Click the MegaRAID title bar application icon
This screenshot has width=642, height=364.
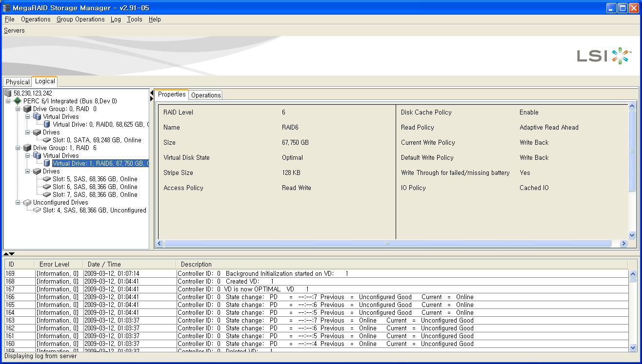[6, 8]
